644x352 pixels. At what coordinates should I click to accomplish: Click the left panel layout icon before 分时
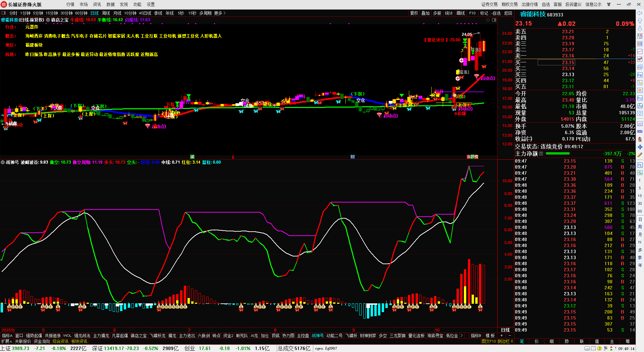point(4,13)
